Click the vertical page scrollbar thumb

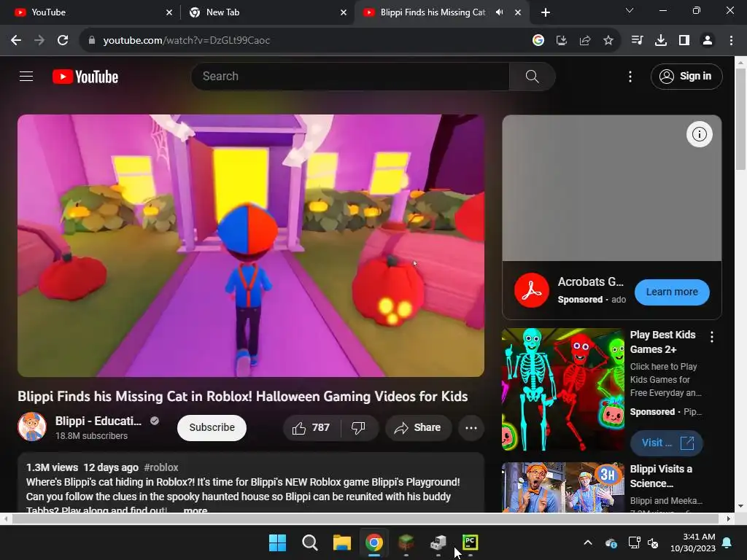pos(740,119)
